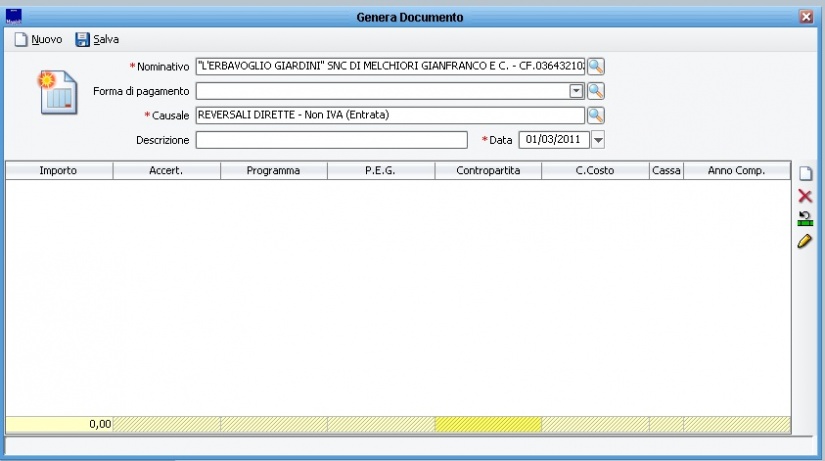Select the Causale field text
Image resolution: width=825 pixels, height=461 pixels.
pos(390,115)
